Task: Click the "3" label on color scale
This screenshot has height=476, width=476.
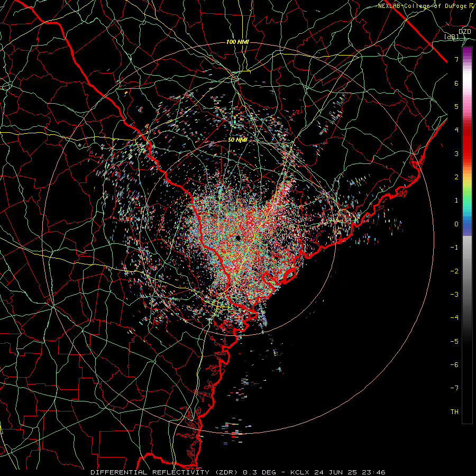Action: point(456,153)
